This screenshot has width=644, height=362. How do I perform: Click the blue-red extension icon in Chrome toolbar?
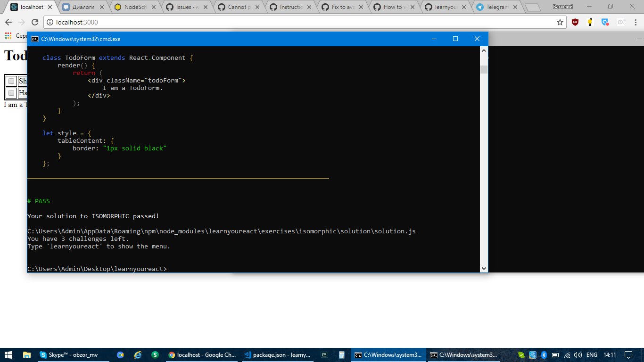pyautogui.click(x=605, y=22)
